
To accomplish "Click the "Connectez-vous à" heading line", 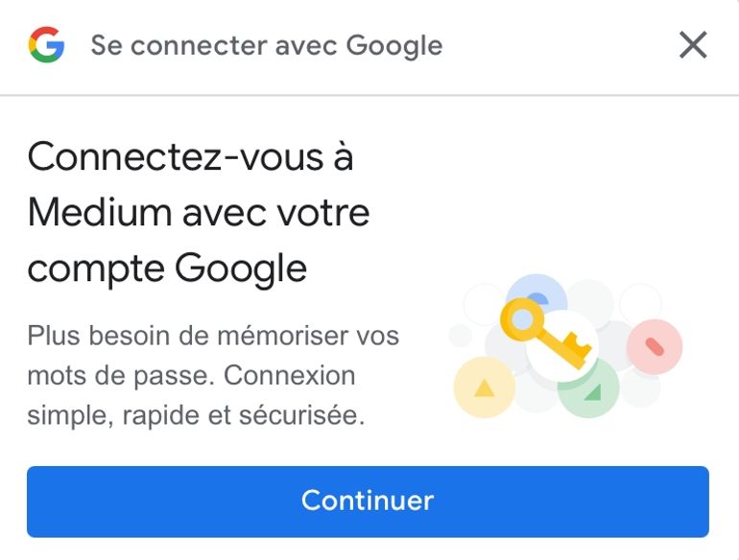I will click(x=190, y=156).
